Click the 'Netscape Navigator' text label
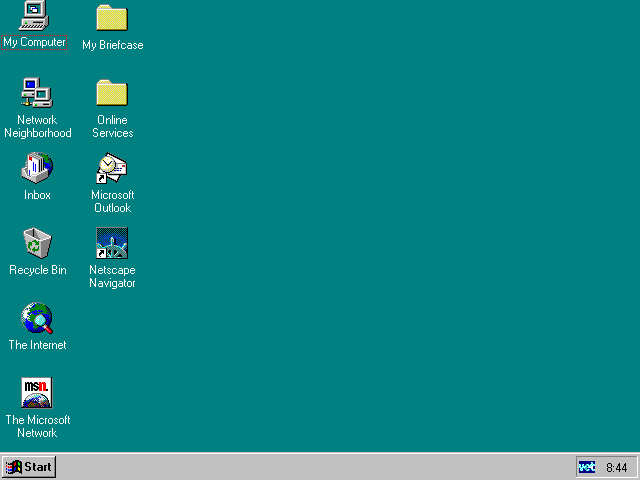 click(x=112, y=277)
